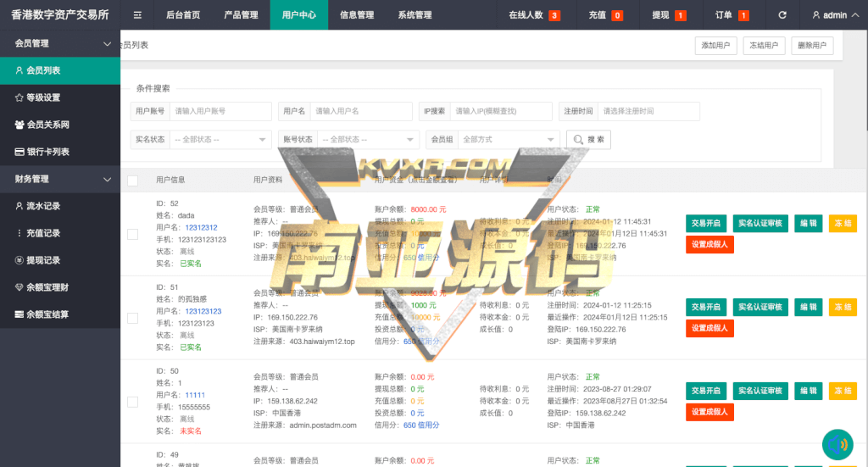Click the 在线人数 counter badge

[554, 15]
